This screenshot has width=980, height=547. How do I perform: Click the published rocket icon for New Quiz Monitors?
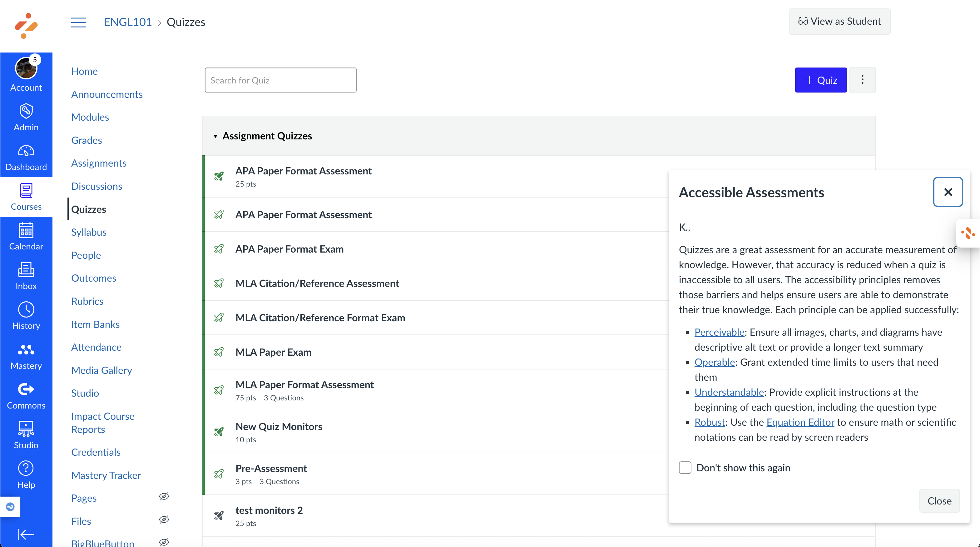click(x=219, y=432)
